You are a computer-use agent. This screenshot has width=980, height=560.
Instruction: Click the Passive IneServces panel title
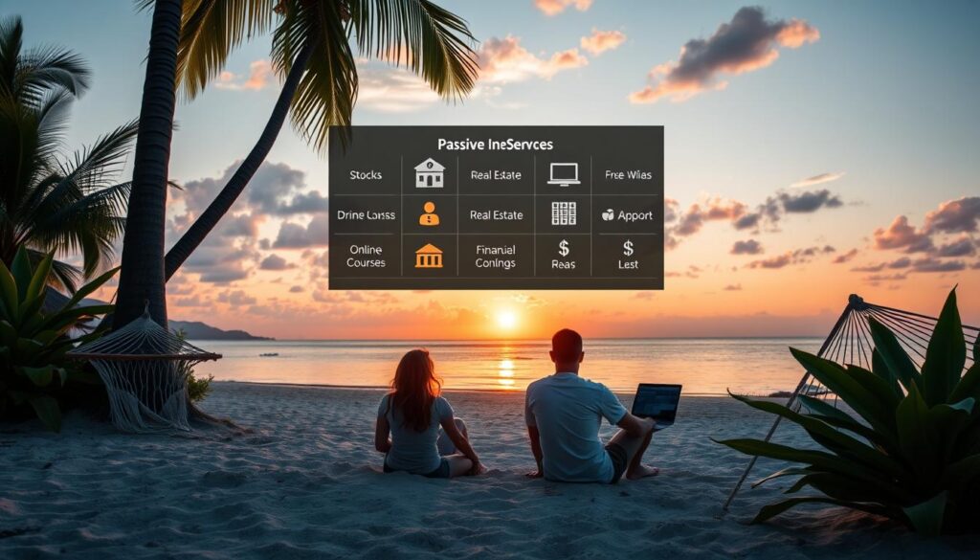point(495,144)
